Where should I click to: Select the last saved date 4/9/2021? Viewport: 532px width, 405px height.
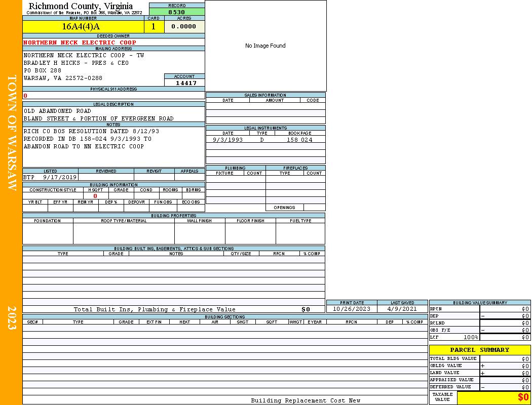402,309
